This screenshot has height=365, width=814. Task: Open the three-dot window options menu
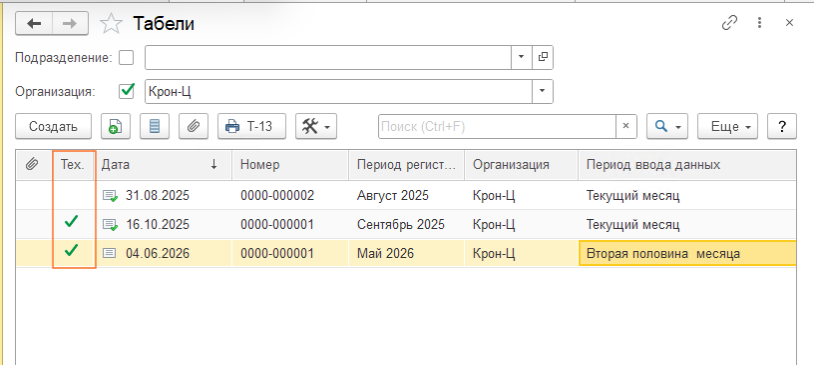(759, 23)
